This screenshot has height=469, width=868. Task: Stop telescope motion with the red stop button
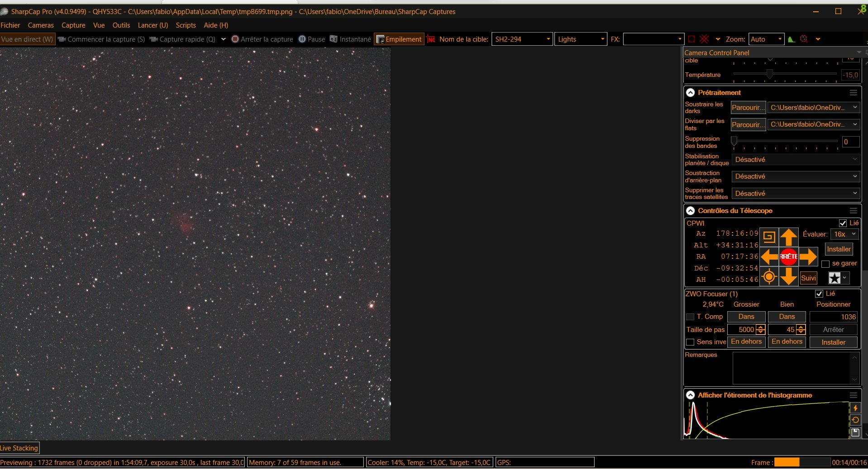(x=788, y=256)
